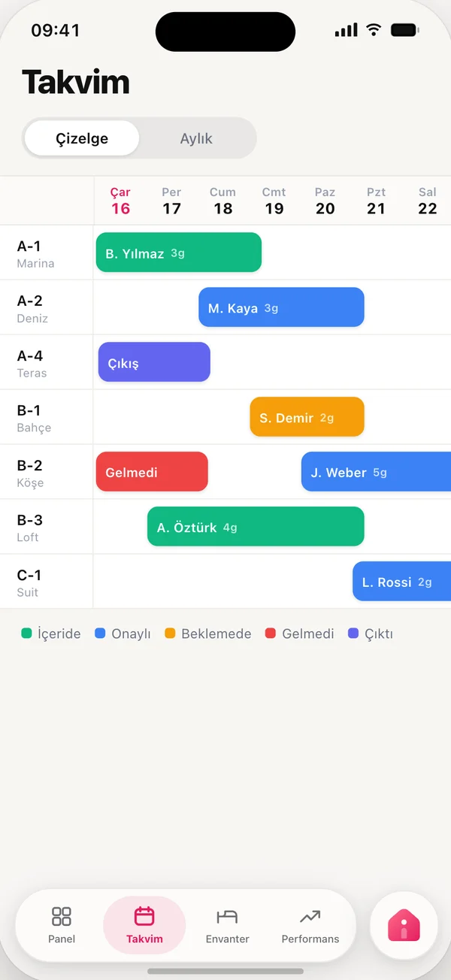Tap the cellular signal bars icon
Viewport: 451px width, 980px height.
(346, 30)
